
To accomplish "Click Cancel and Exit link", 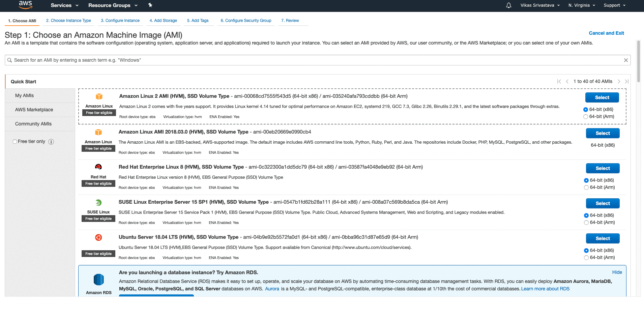I will click(x=606, y=33).
